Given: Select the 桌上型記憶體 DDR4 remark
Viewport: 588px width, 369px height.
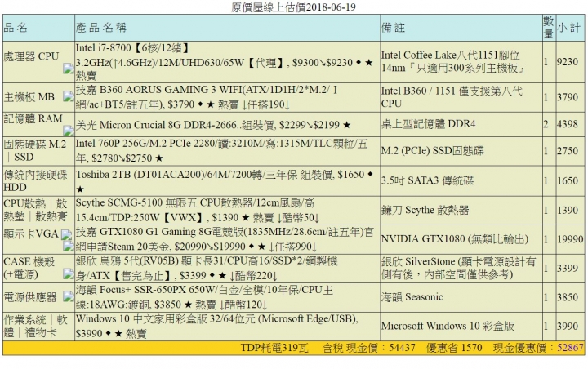Looking at the screenshot, I should [428, 124].
